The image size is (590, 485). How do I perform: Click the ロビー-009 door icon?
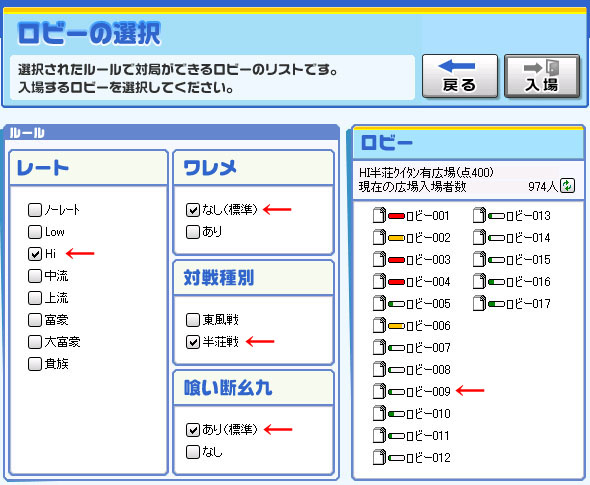(379, 391)
